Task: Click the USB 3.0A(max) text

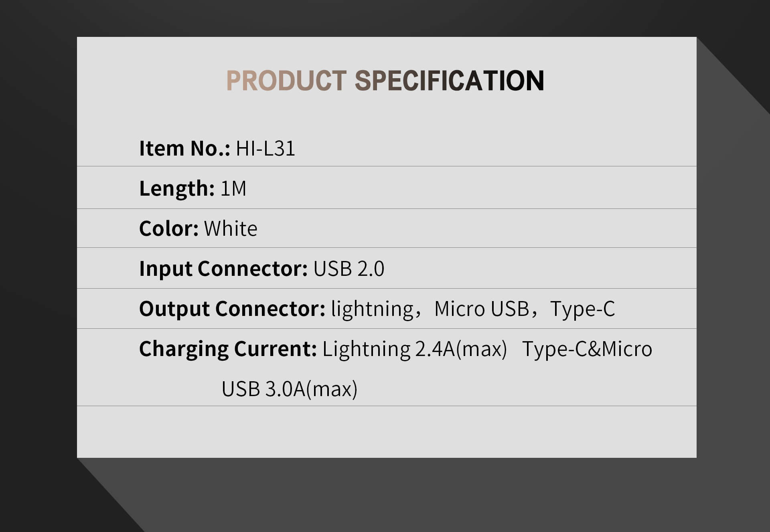Action: click(290, 389)
